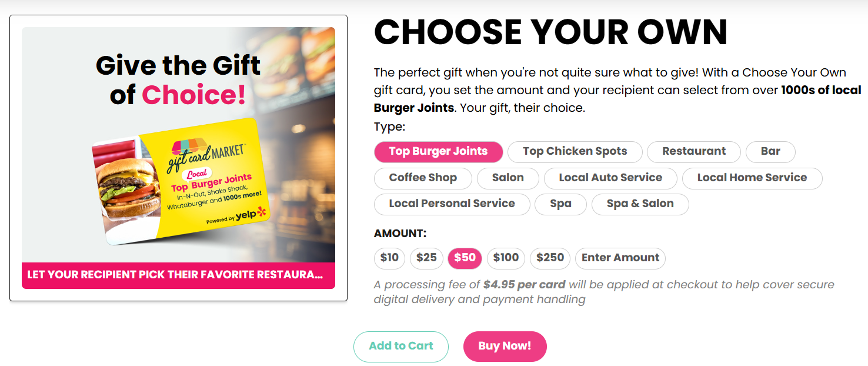The height and width of the screenshot is (366, 868).
Task: Select the Salon type
Action: [x=508, y=178]
